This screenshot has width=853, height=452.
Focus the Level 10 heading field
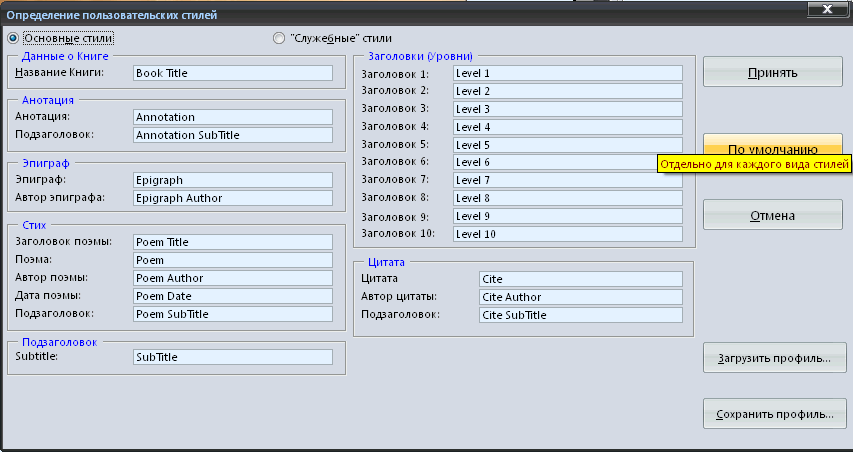568,234
